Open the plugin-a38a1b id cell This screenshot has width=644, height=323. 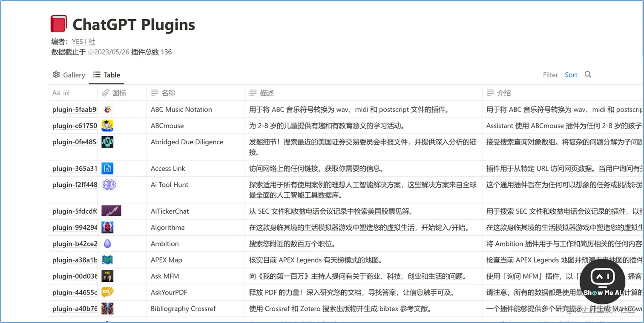pos(73,260)
